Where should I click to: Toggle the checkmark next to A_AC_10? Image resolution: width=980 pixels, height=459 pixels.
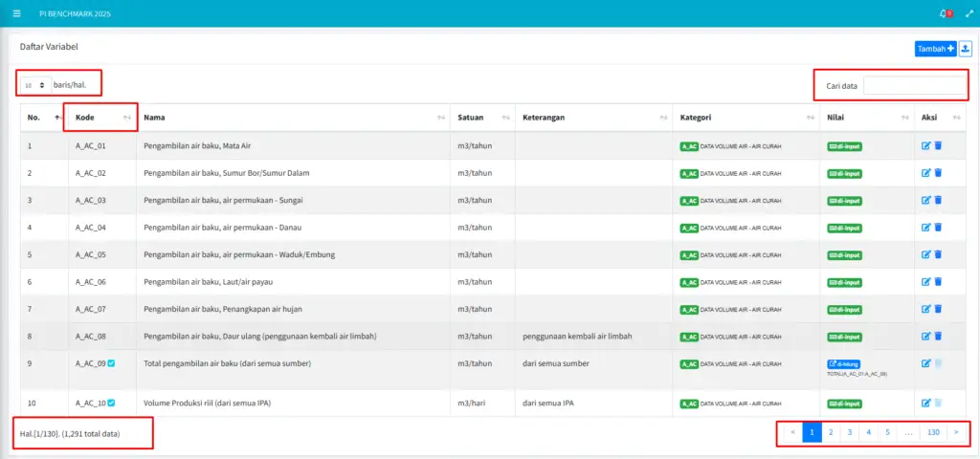pos(112,403)
